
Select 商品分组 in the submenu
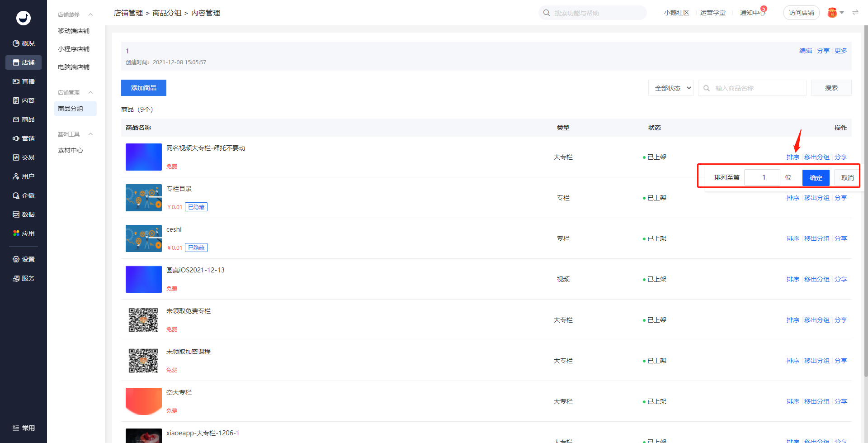(x=71, y=109)
